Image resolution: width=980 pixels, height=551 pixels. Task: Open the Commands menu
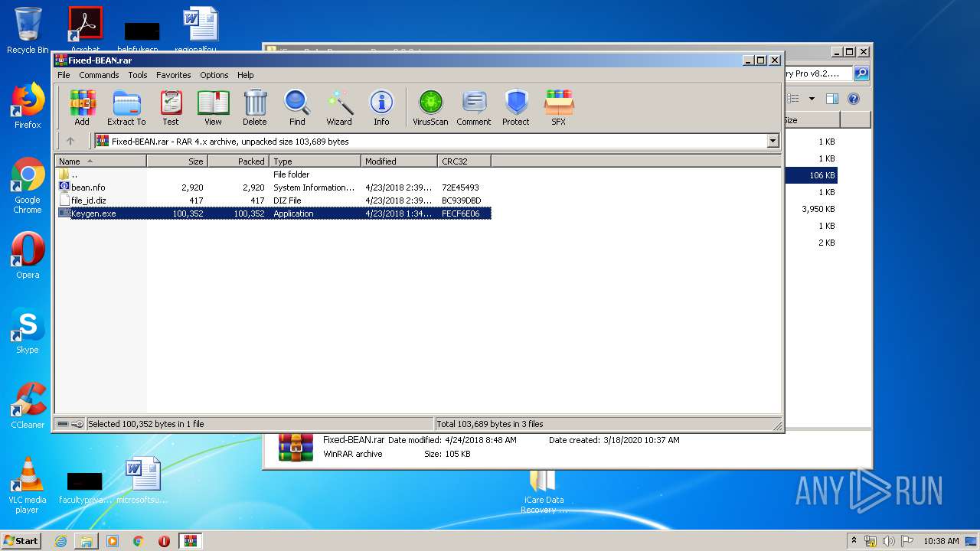click(99, 75)
